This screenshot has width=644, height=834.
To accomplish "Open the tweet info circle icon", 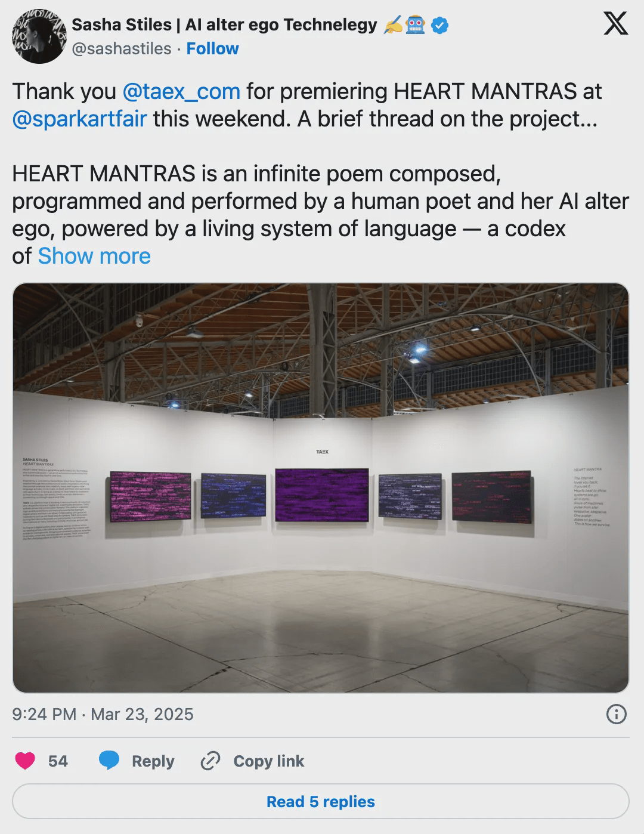I will (x=616, y=714).
